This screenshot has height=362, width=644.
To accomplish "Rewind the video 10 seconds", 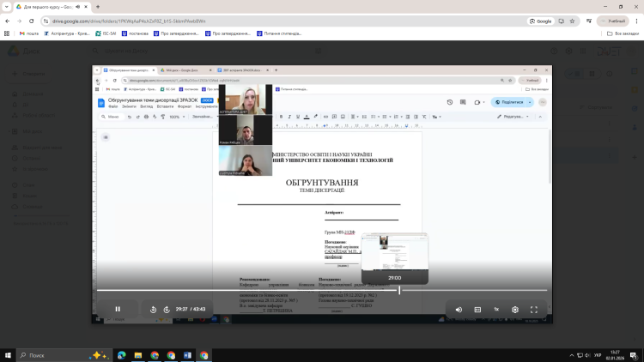I will [153, 309].
